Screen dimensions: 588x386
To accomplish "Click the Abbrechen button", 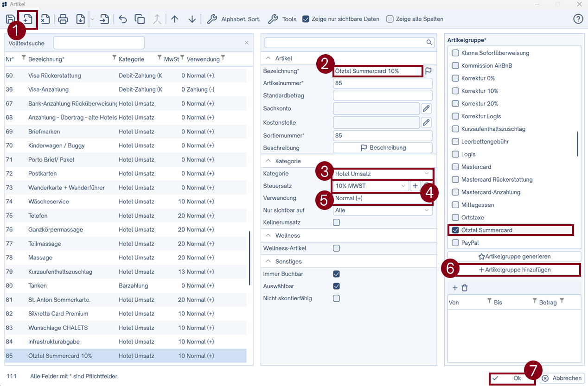I will click(x=562, y=378).
